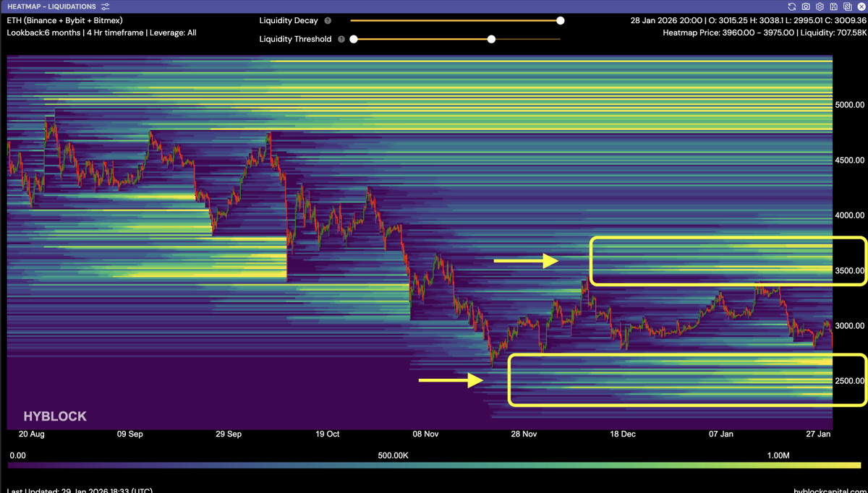Click the ETH (Binance + Bybit + Bitmex) label
The image size is (868, 493).
pyautogui.click(x=65, y=20)
